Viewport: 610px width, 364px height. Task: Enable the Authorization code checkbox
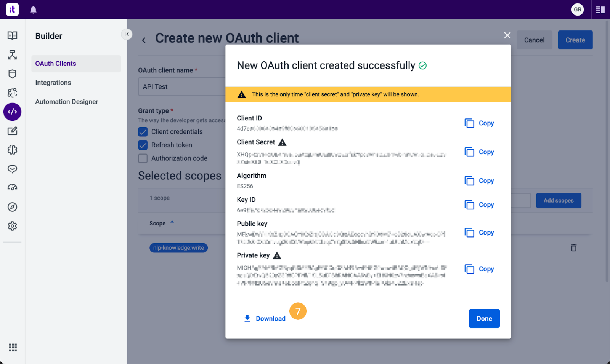[143, 158]
